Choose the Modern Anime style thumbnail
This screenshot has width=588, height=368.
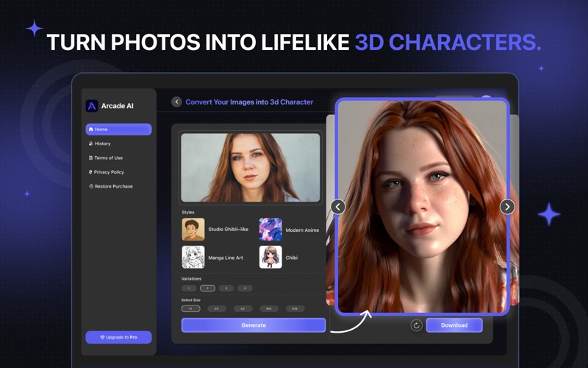pos(270,229)
